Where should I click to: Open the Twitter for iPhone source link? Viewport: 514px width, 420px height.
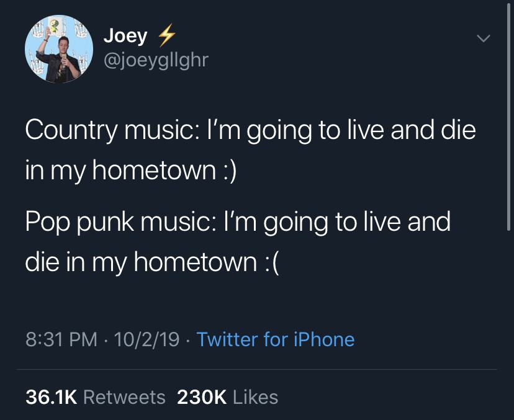click(276, 339)
